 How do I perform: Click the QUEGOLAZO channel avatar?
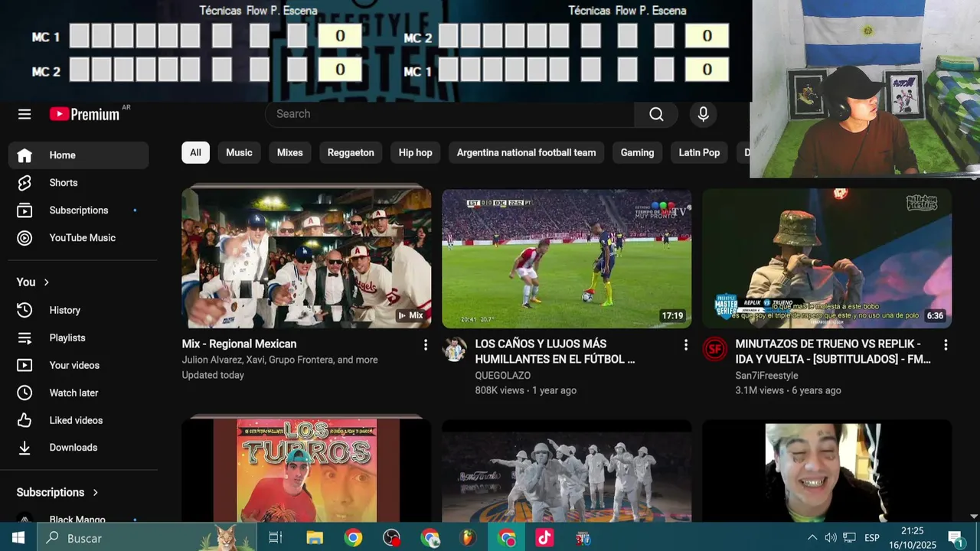click(x=455, y=350)
